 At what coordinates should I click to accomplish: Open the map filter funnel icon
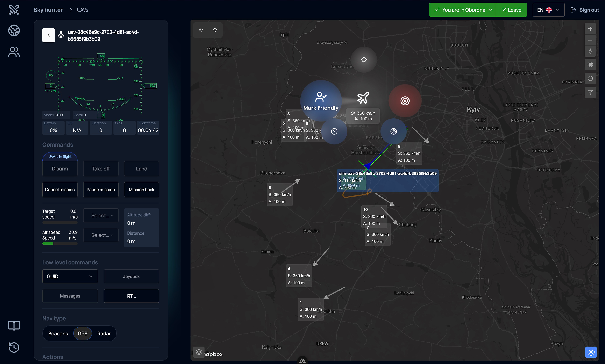coord(590,92)
